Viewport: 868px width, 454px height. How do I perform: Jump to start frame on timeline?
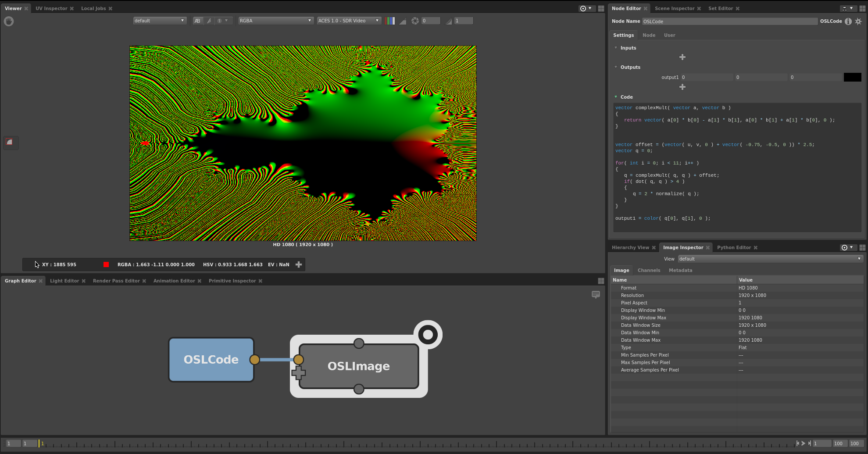[797, 443]
